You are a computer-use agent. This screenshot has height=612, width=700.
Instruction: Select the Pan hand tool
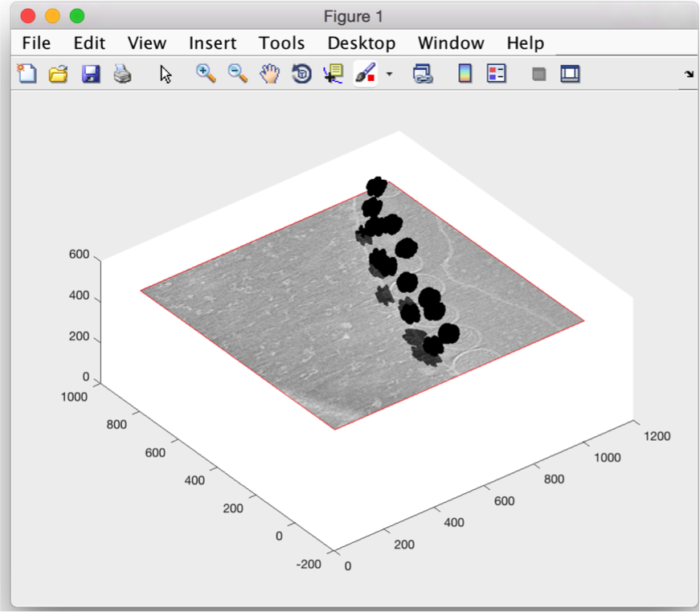[270, 74]
